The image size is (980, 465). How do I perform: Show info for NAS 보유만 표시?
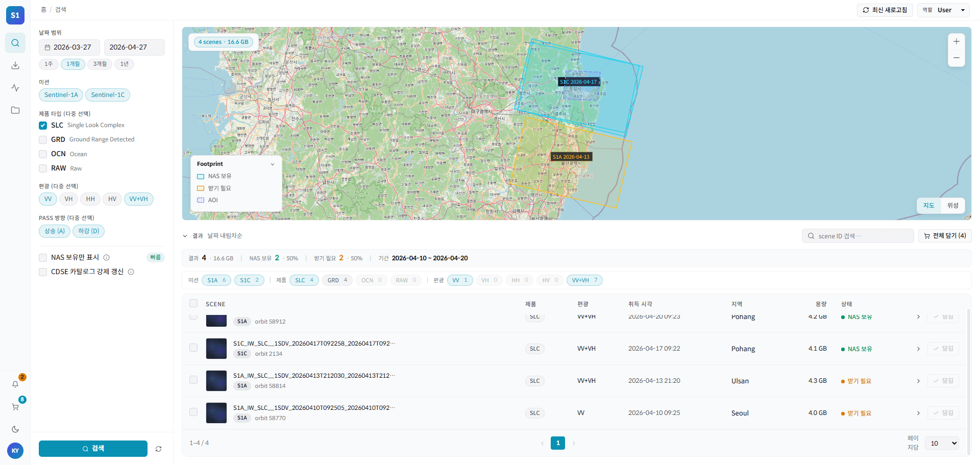(107, 258)
